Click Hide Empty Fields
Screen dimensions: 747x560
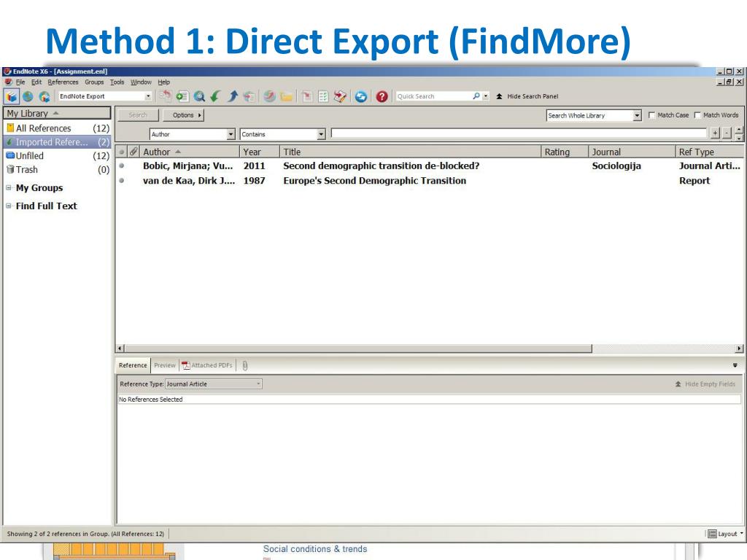click(x=705, y=384)
